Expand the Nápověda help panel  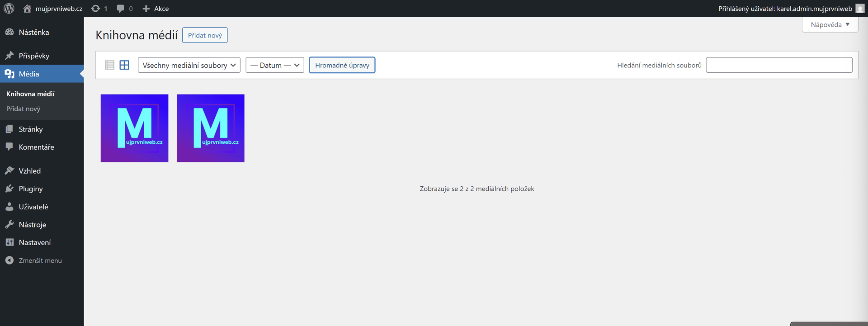click(830, 24)
